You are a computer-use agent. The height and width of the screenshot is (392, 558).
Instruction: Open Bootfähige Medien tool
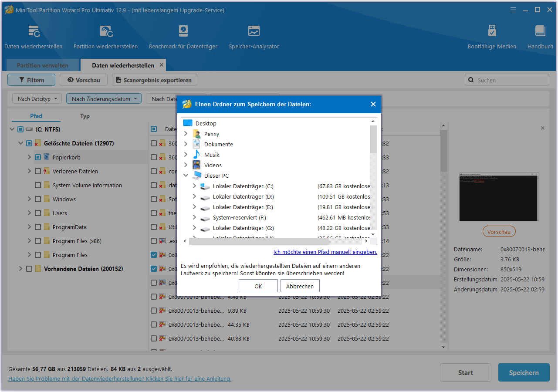(492, 37)
